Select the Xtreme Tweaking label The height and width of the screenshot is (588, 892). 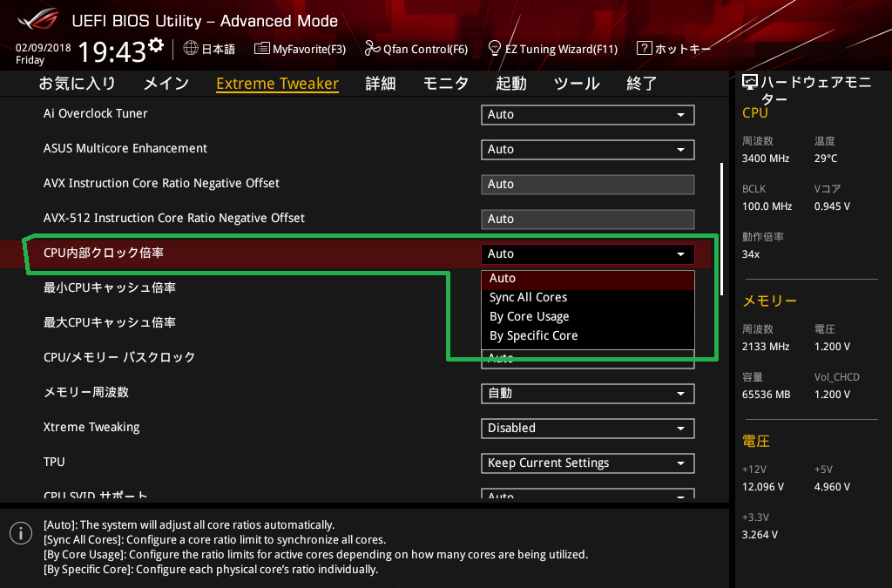[91, 427]
